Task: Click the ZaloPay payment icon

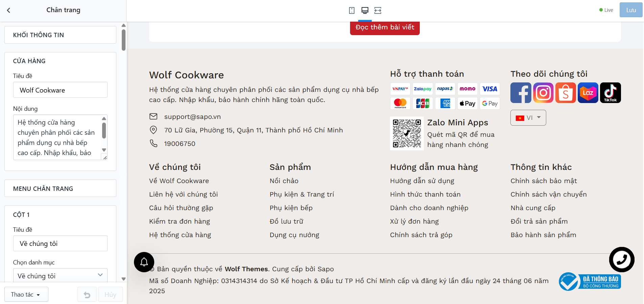Action: tap(423, 89)
